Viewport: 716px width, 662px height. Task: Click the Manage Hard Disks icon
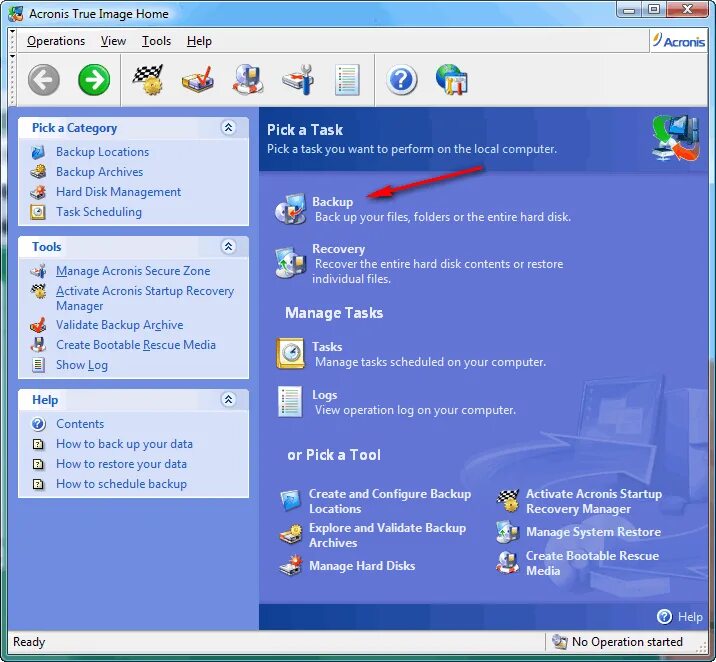point(291,565)
